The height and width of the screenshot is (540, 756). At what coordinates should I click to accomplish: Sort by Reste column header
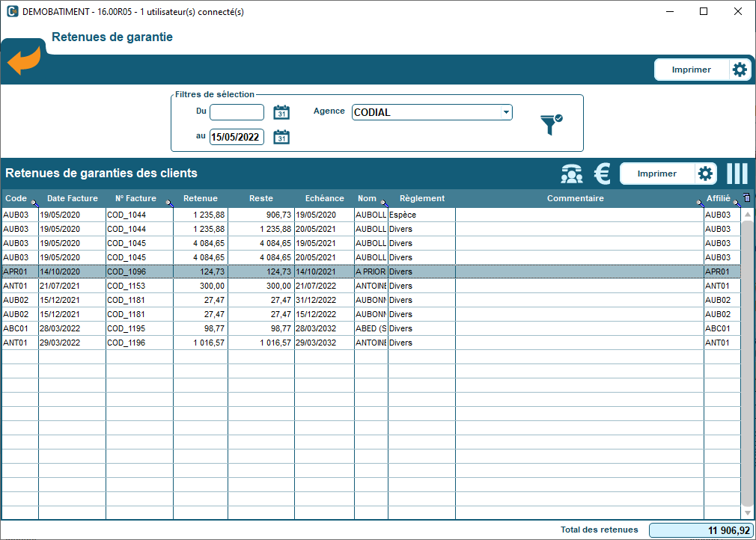[x=260, y=198]
